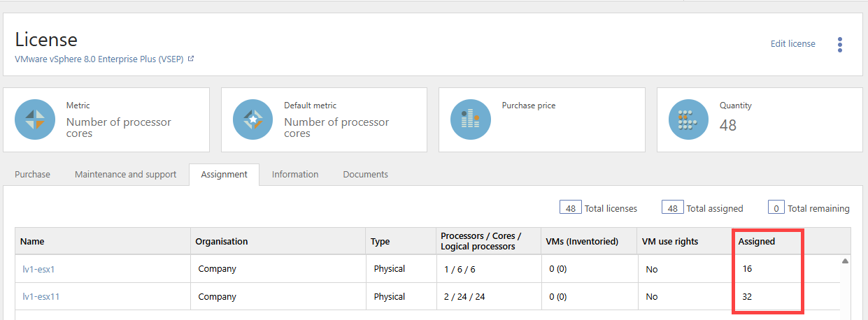Switch to the Purchase tab
This screenshot has width=868, height=320.
(x=32, y=174)
